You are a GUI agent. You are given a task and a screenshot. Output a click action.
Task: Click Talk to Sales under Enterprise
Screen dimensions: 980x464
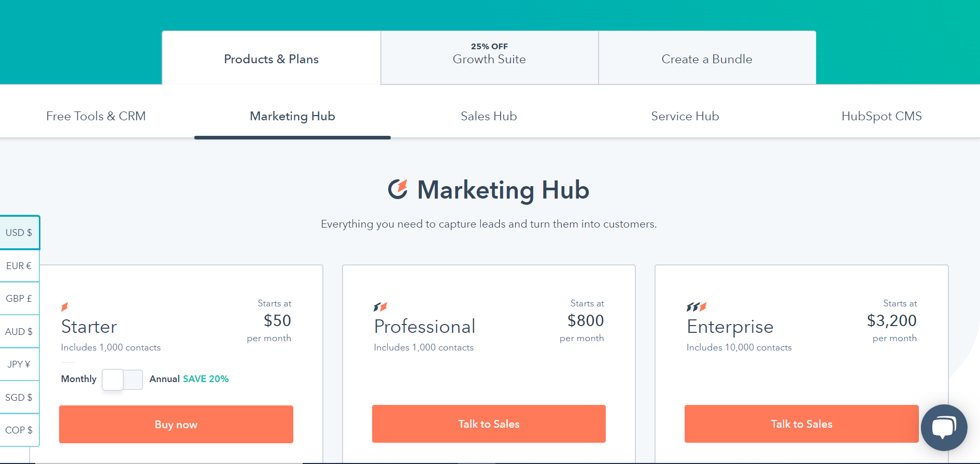(x=801, y=424)
